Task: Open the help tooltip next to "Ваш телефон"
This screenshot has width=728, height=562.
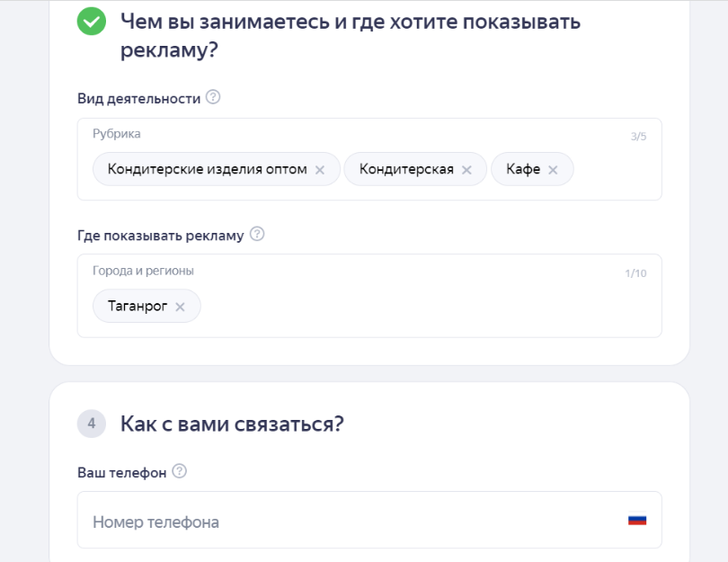Action: (x=179, y=471)
